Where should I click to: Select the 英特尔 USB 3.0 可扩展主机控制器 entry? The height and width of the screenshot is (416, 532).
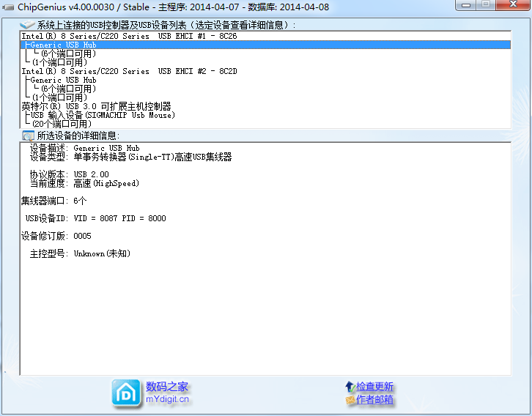96,106
